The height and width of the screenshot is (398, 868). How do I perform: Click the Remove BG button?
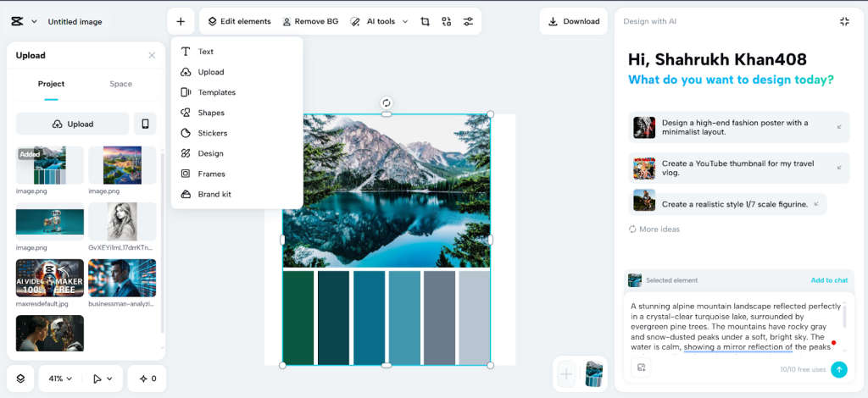pos(309,21)
